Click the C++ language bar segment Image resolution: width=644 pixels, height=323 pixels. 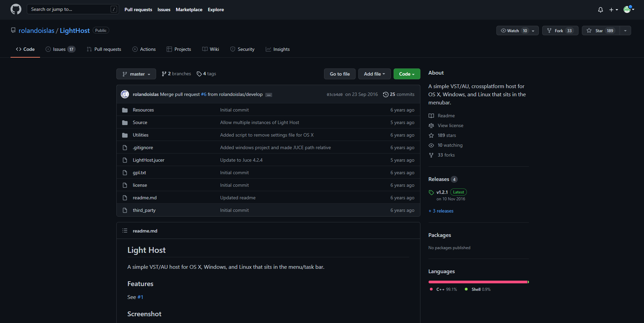click(x=478, y=282)
